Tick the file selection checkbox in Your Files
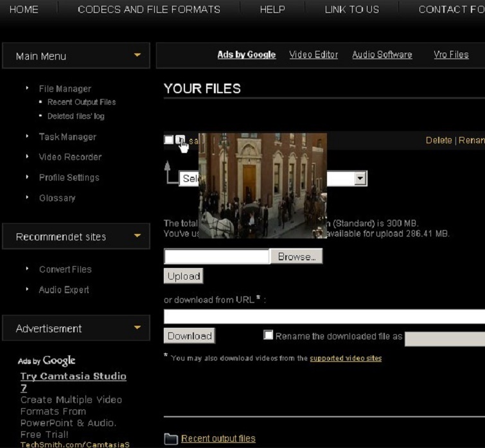485x448 pixels. (x=168, y=139)
